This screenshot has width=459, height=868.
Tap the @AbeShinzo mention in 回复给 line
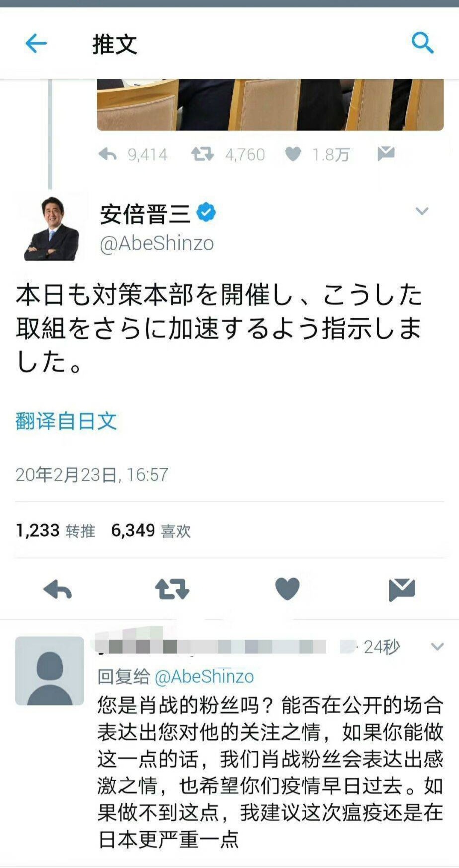(205, 676)
